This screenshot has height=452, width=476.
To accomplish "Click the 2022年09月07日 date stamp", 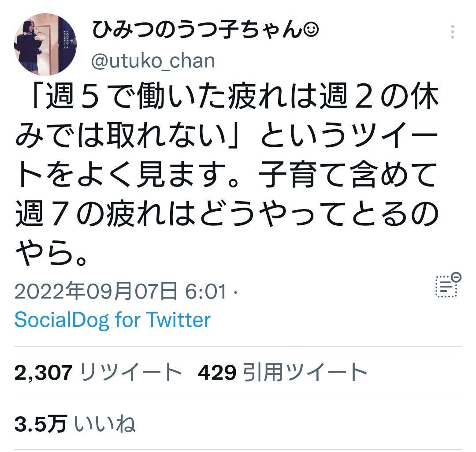I will pyautogui.click(x=96, y=291).
